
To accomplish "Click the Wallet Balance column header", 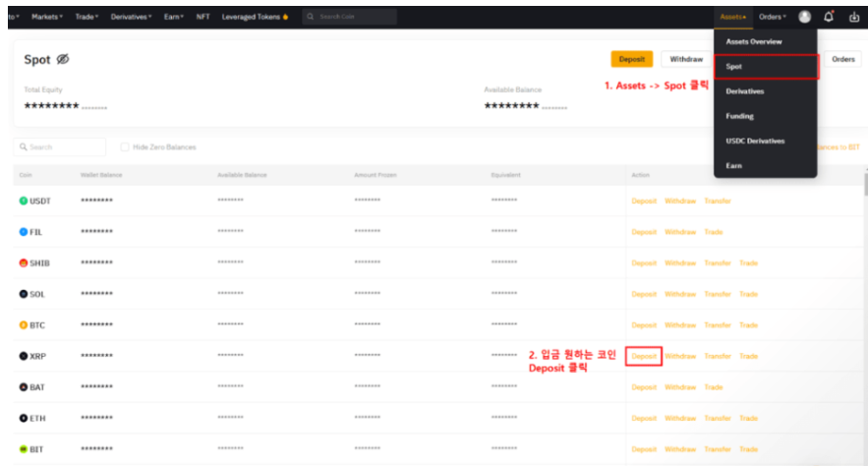I will click(x=101, y=175).
